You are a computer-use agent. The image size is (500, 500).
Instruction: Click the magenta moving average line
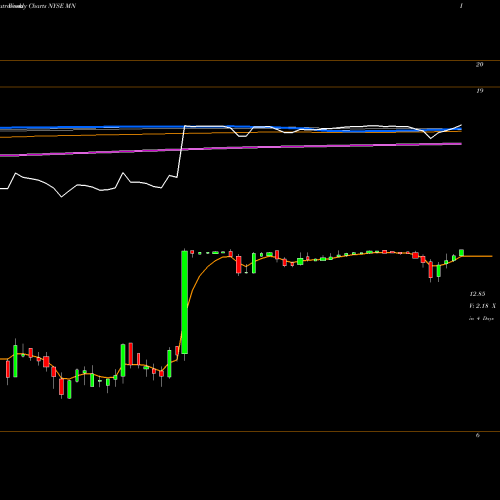click(x=231, y=148)
